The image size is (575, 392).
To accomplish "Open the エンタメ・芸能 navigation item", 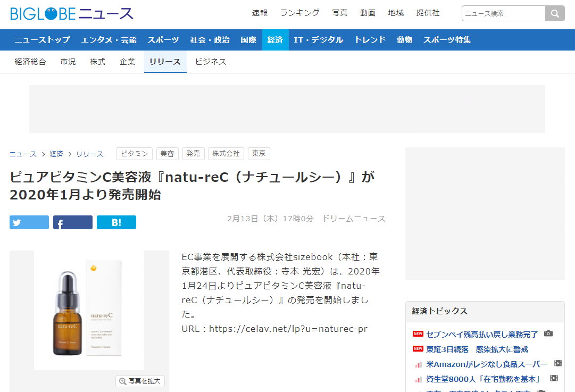I will (x=109, y=40).
